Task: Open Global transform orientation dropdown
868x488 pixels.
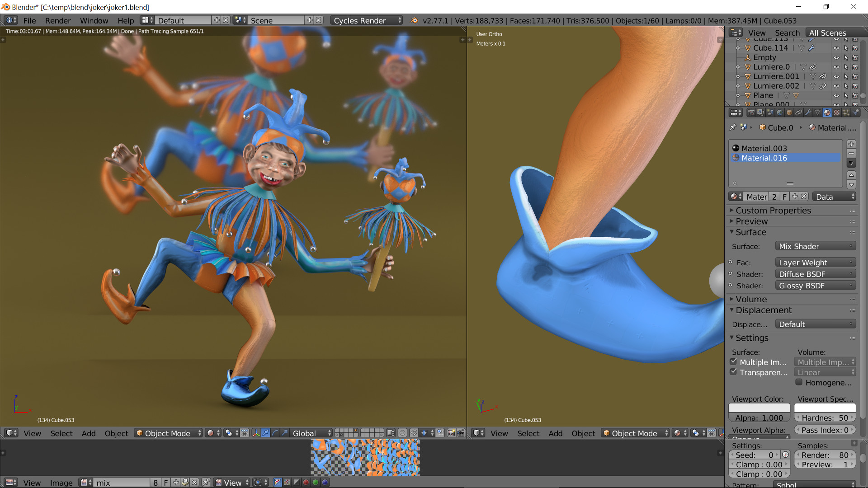Action: pos(311,433)
